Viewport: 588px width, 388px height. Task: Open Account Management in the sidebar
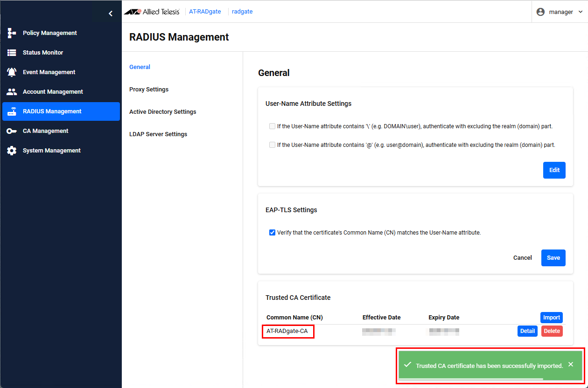[x=61, y=92]
